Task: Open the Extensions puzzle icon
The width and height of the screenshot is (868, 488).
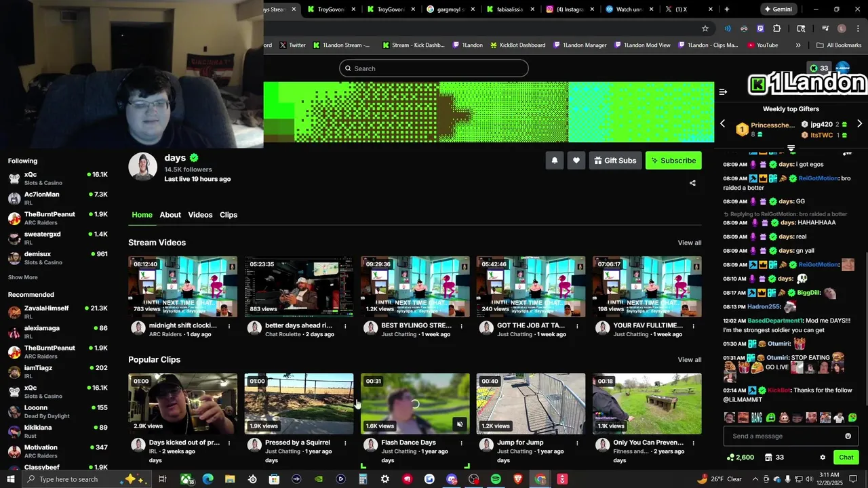Action: click(777, 28)
